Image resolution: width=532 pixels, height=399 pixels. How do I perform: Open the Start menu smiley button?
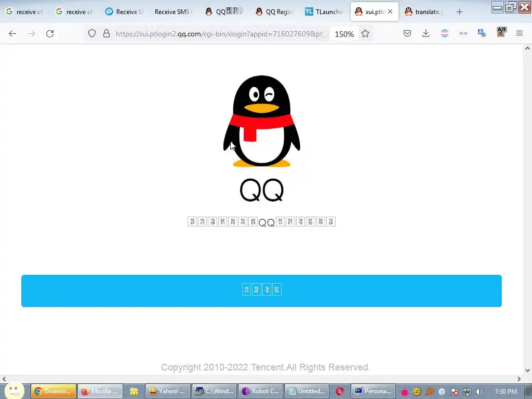pyautogui.click(x=14, y=391)
